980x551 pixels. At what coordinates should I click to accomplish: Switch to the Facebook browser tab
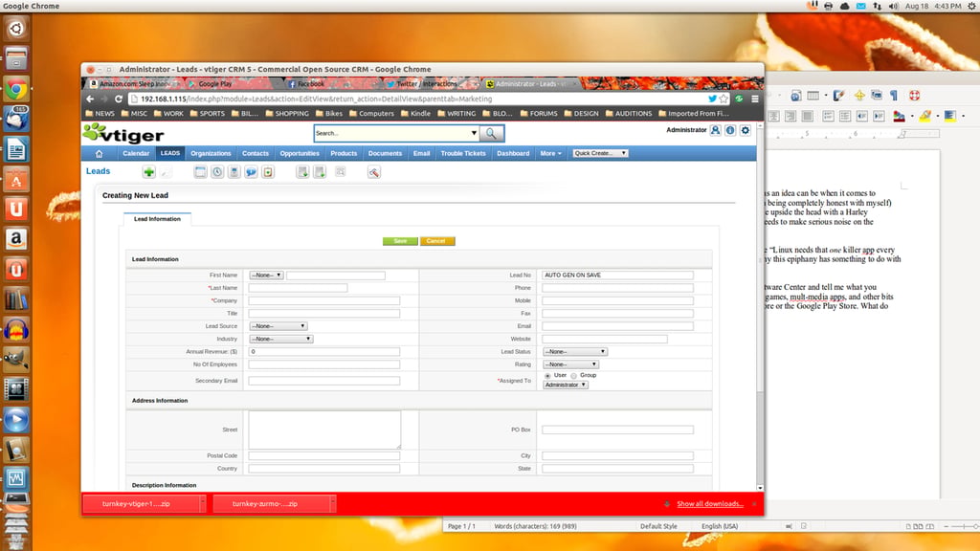[329, 84]
